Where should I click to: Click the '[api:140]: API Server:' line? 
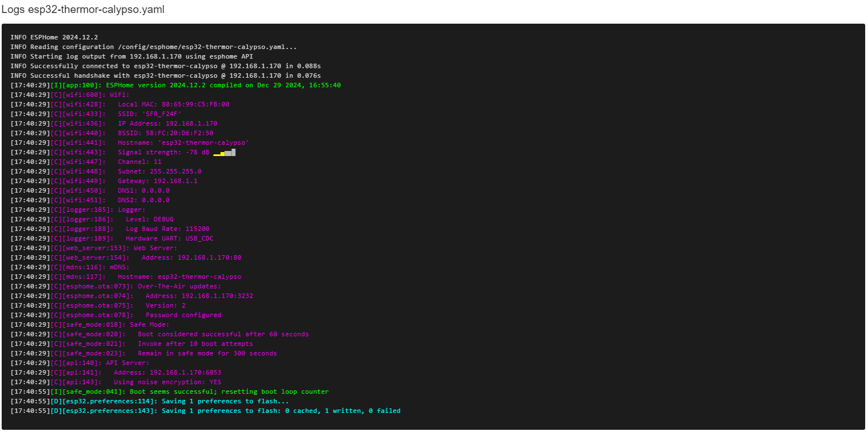[x=80, y=363]
